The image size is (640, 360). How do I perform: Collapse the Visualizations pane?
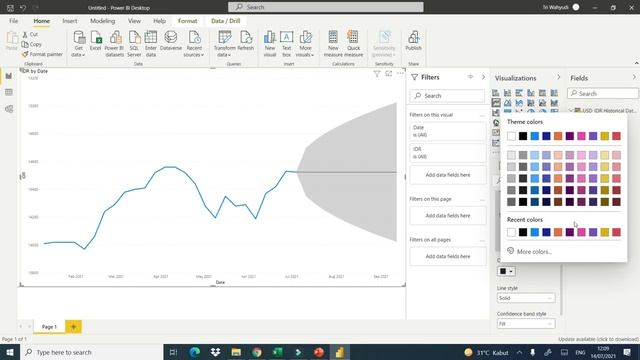coord(559,77)
